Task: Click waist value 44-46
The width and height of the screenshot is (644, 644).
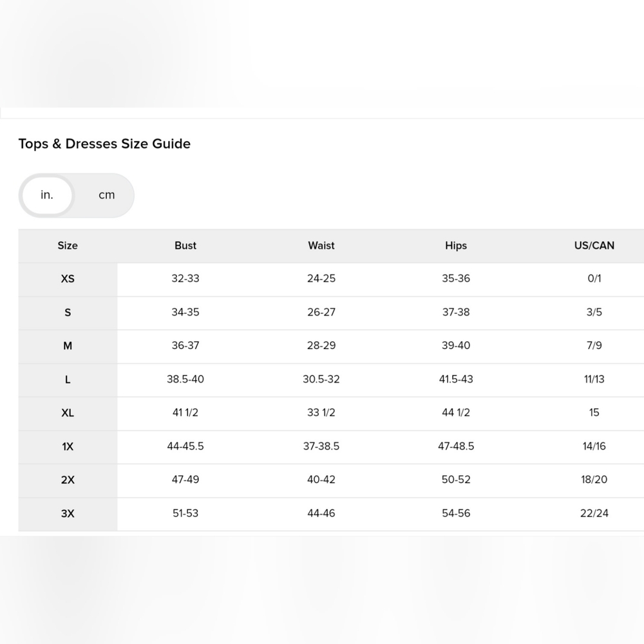Action: [321, 513]
